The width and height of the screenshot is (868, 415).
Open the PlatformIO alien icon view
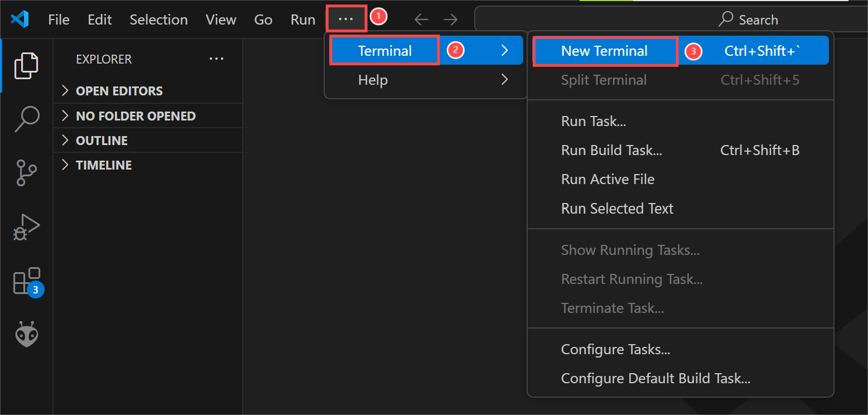[26, 335]
